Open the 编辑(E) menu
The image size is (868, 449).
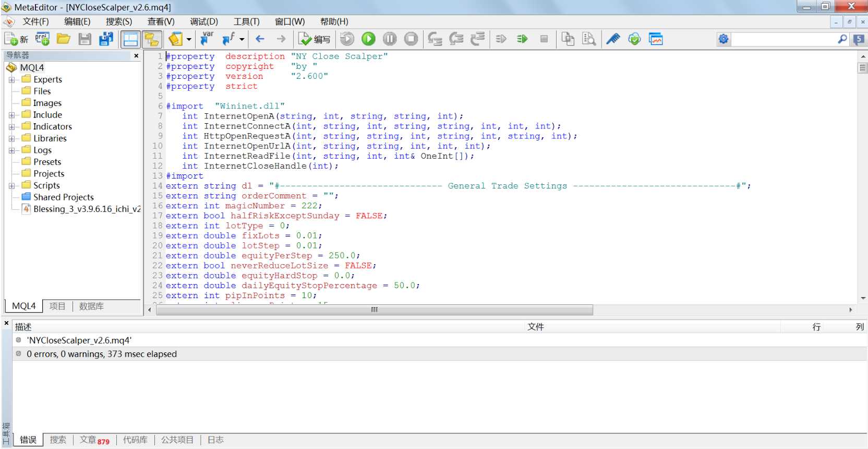(77, 21)
